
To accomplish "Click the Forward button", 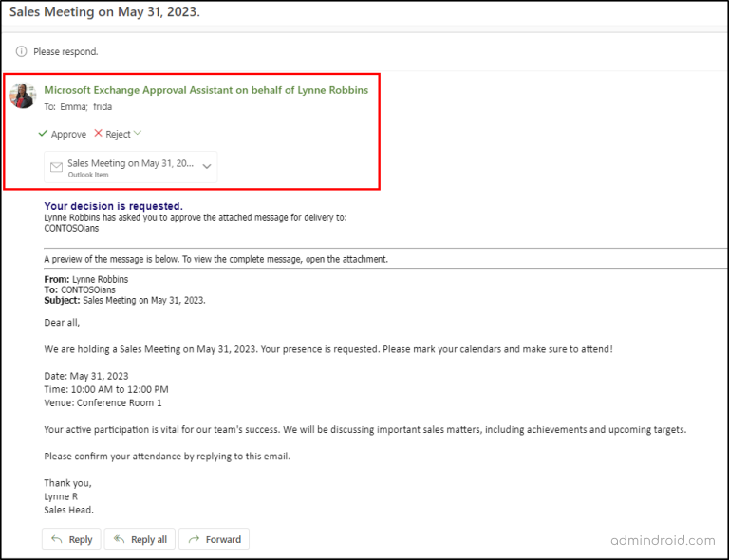I will click(214, 539).
